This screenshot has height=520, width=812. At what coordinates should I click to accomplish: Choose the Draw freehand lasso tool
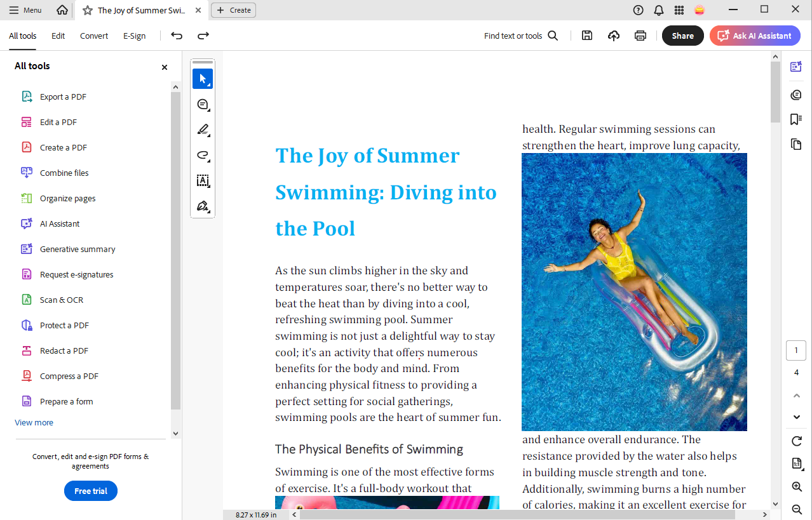pos(203,155)
